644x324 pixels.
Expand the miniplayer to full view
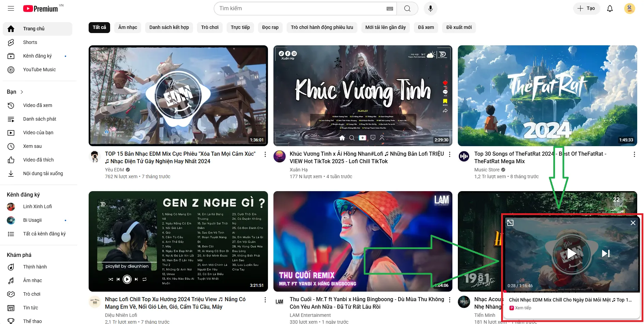click(510, 223)
